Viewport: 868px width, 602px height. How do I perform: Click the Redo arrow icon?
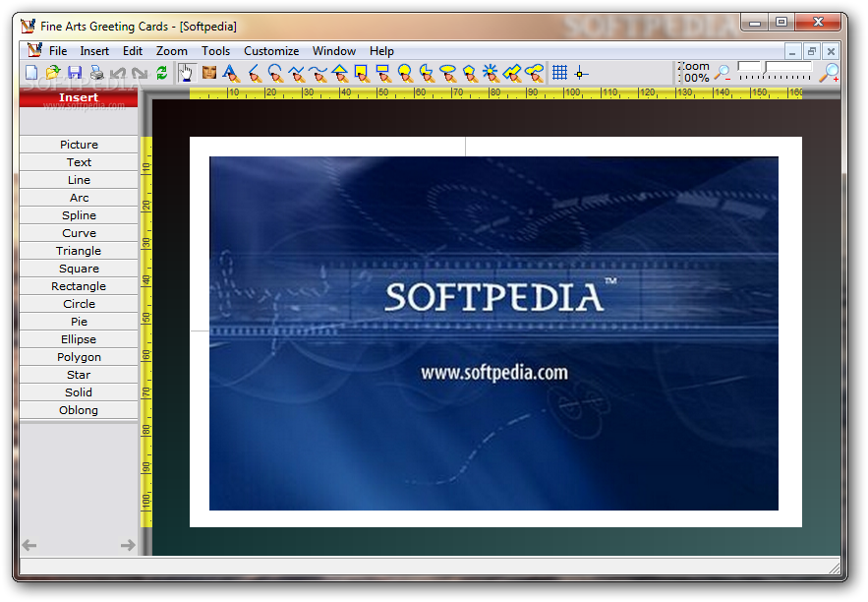(x=140, y=73)
